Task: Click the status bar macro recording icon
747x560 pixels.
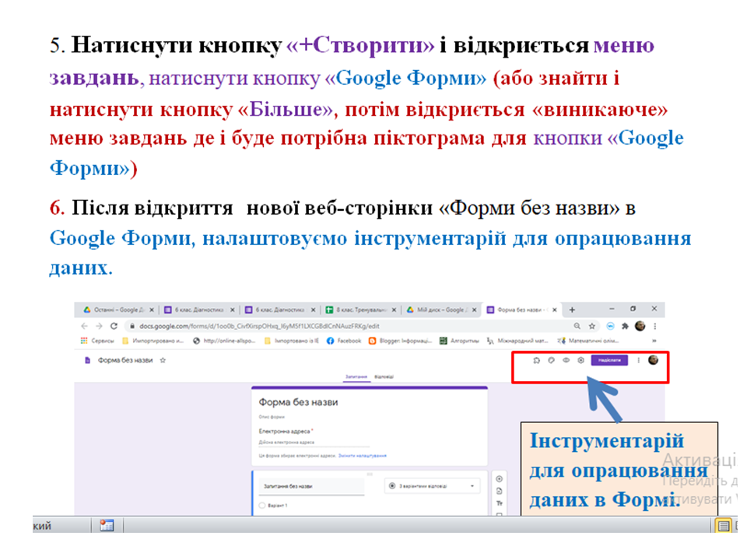Action: click(107, 525)
